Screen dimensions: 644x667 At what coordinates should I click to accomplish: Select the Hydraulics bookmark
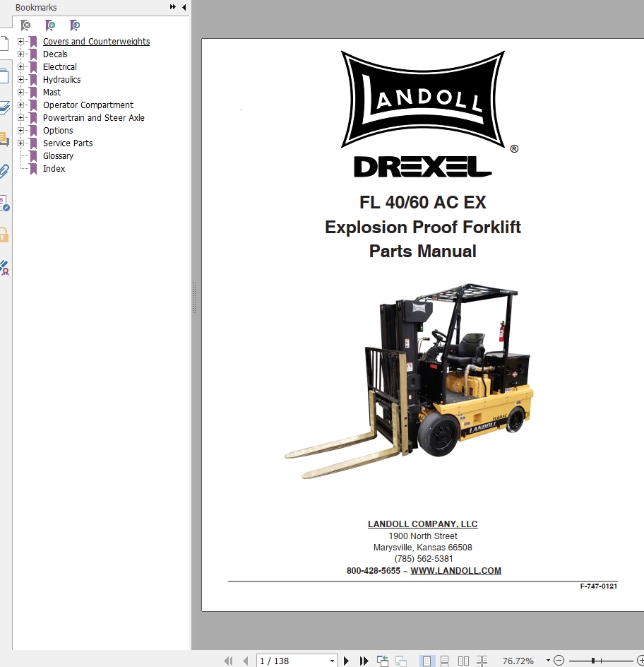coord(61,80)
